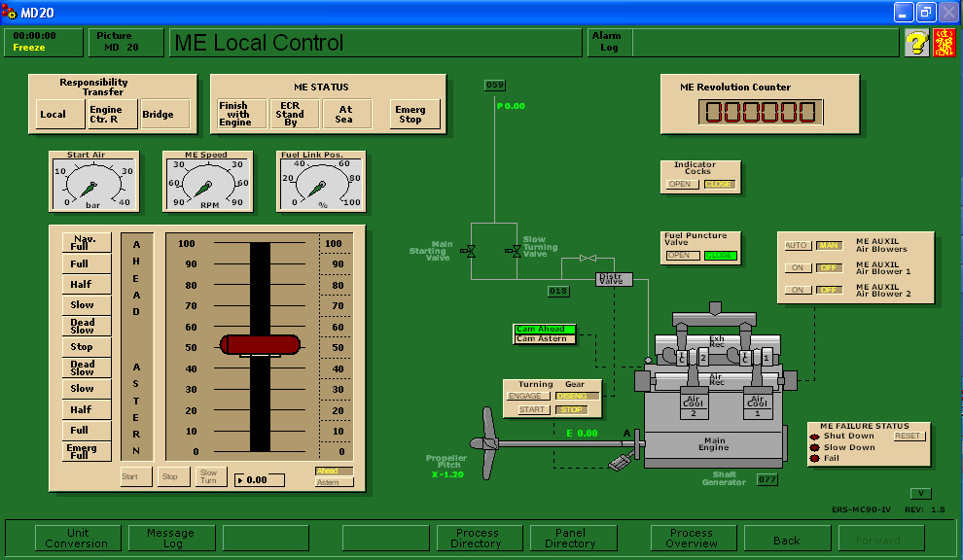The width and height of the screenshot is (963, 560).
Task: Click the yellow question mark help icon
Action: coord(916,43)
